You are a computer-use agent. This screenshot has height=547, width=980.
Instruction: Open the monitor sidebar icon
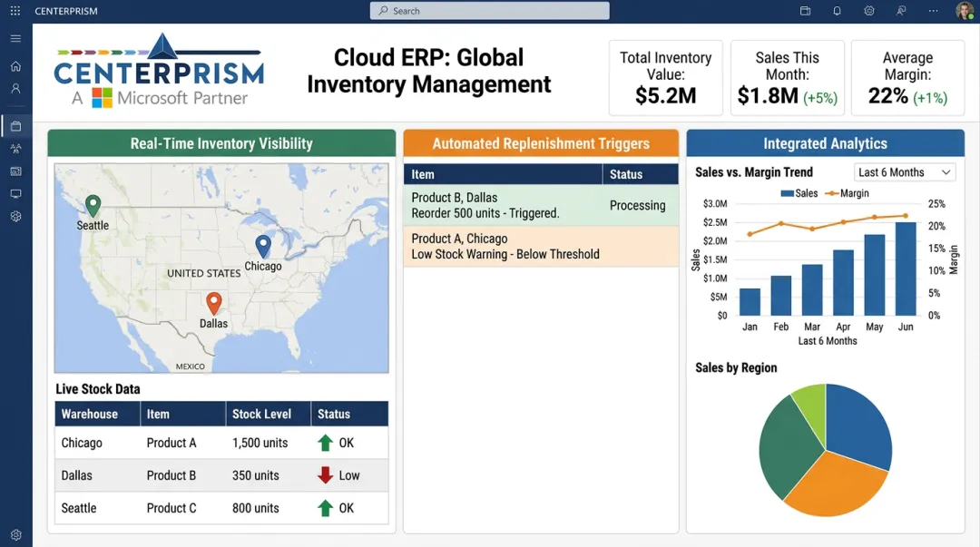15,194
